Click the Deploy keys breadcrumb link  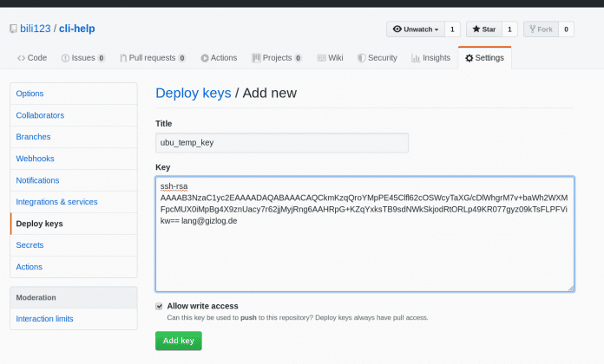pyautogui.click(x=193, y=93)
